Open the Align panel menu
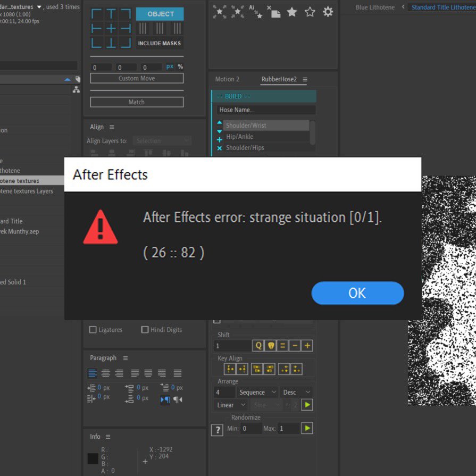Viewport: 476px width, 476px height. click(112, 127)
